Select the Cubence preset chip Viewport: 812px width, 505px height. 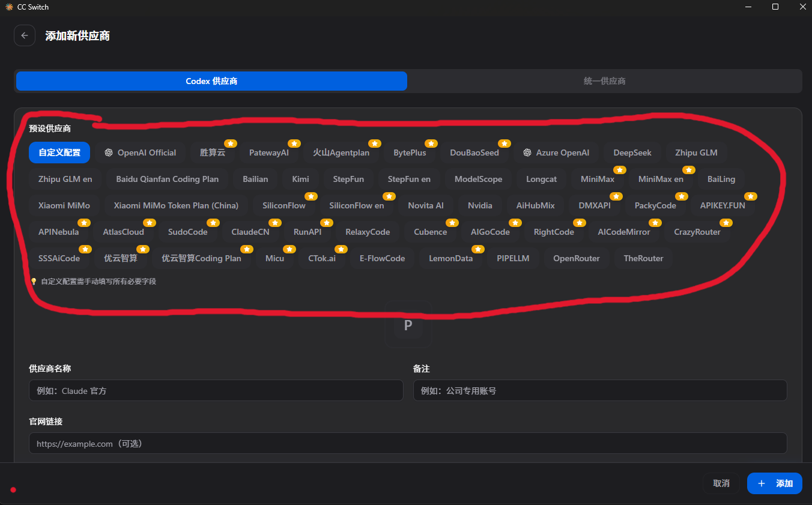(x=430, y=232)
